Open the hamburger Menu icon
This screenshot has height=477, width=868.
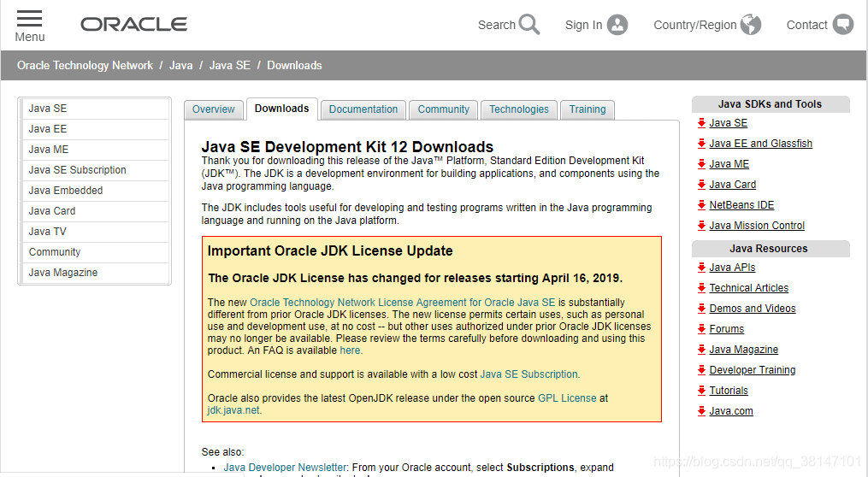pos(29,18)
